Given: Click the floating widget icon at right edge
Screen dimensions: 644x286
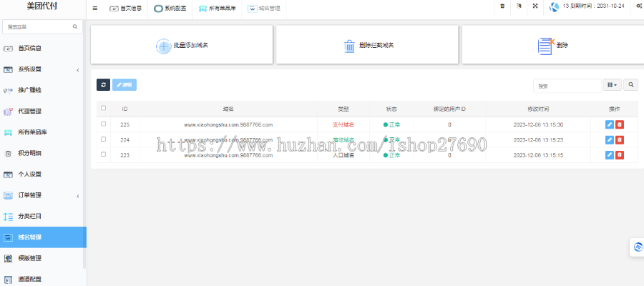Looking at the screenshot, I should [x=638, y=247].
